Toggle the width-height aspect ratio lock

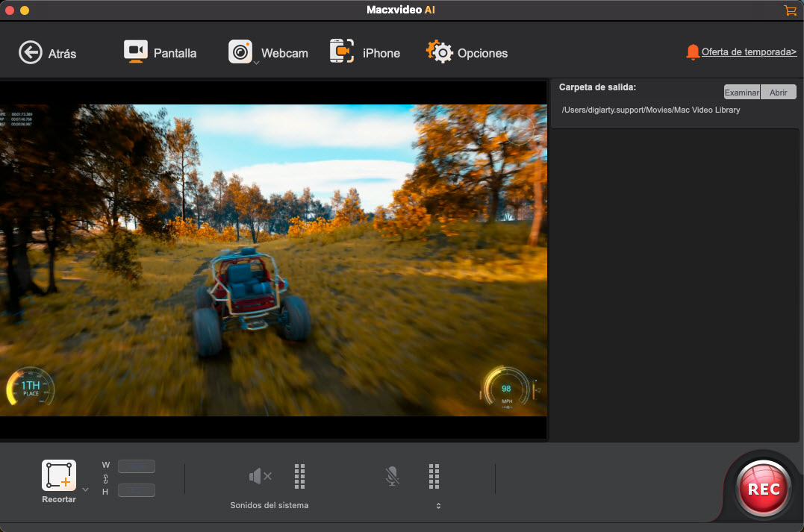(105, 478)
